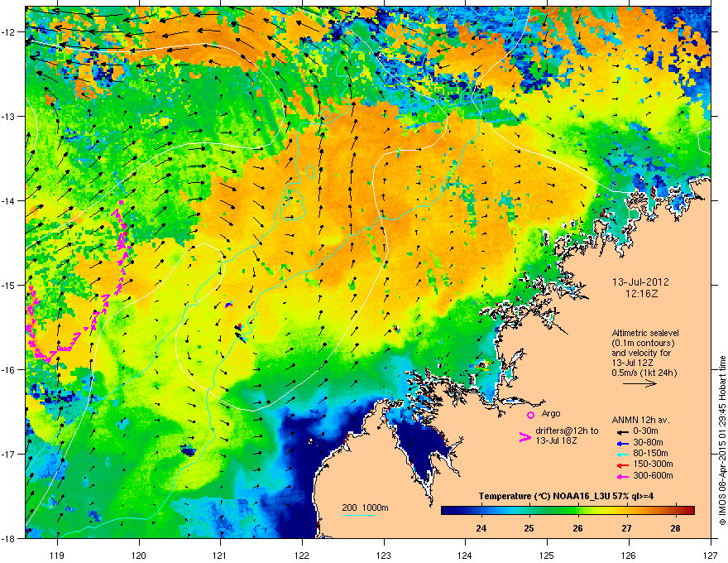Click longitude axis label '121'

pyautogui.click(x=220, y=555)
